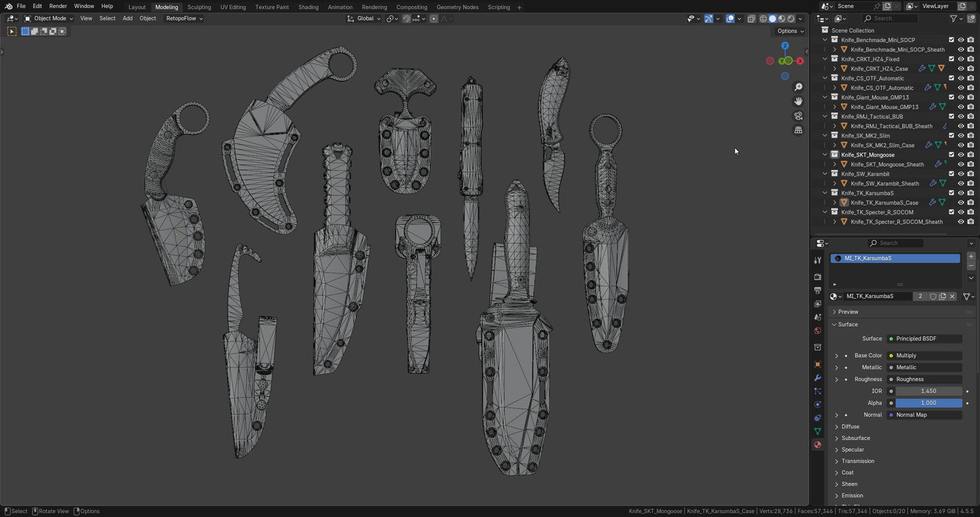This screenshot has width=980, height=517.
Task: Open the Render menu
Action: [58, 6]
